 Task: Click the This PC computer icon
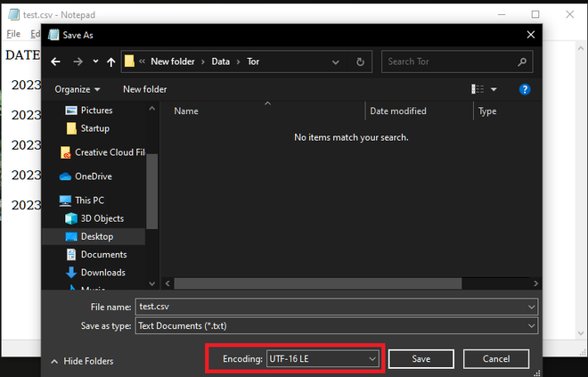point(65,201)
